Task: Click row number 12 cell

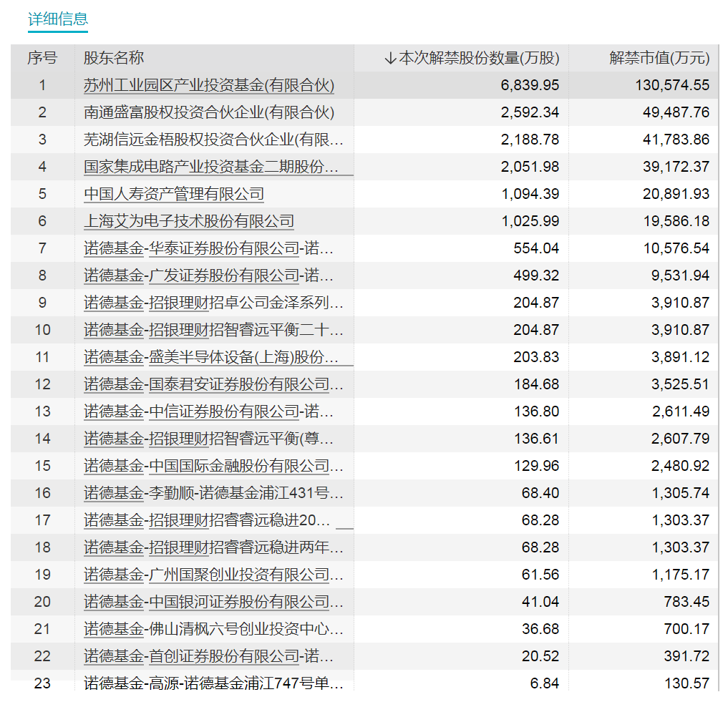Action: [x=42, y=384]
